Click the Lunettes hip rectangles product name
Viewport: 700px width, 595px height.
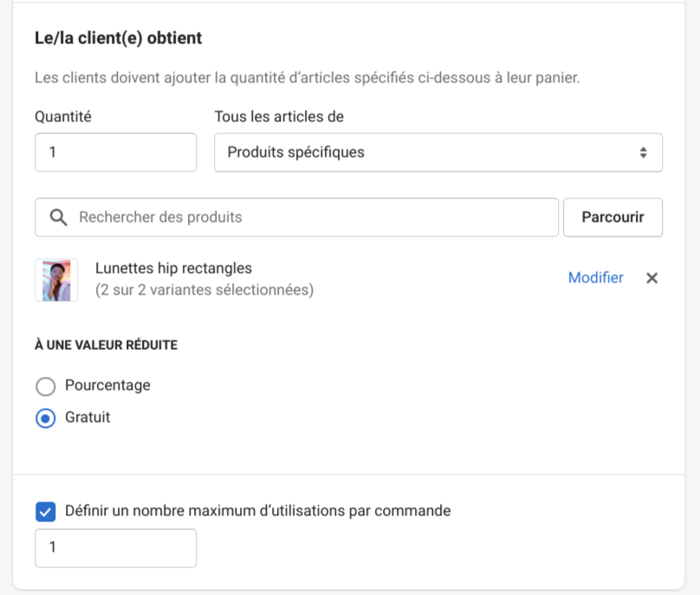pos(173,268)
